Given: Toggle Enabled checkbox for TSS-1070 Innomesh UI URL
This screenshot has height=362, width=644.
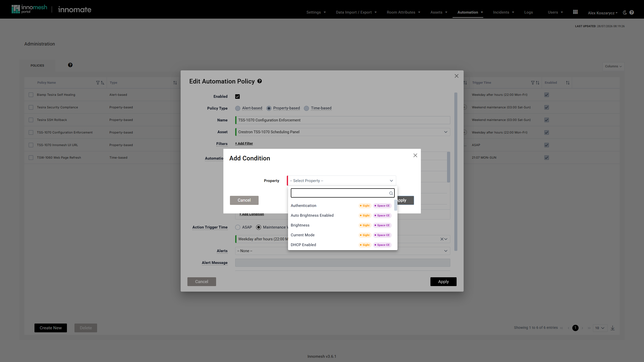Looking at the screenshot, I should click(x=547, y=145).
